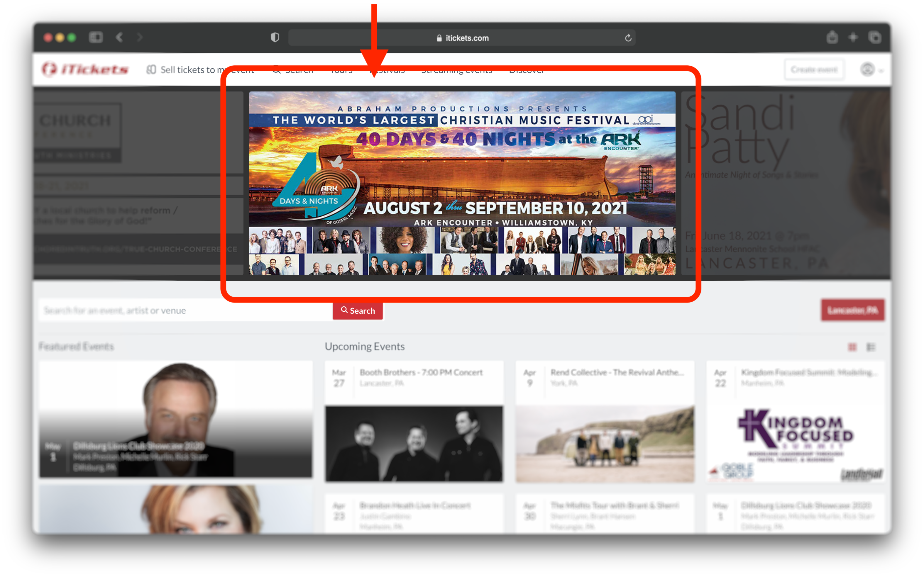Open Dillsburg Lions Club Showcase upcoming event

click(x=795, y=514)
